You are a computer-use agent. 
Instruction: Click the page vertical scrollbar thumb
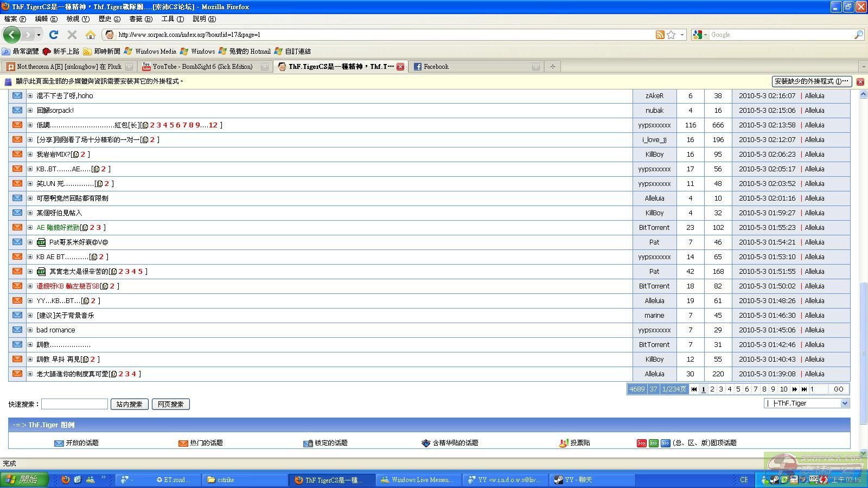[x=863, y=352]
